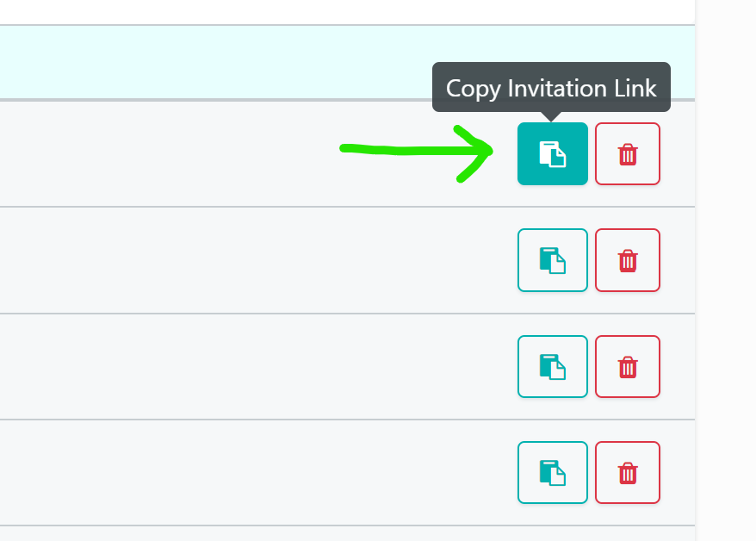
Task: Click the gap between the first copy and trash buttons
Action: [592, 154]
